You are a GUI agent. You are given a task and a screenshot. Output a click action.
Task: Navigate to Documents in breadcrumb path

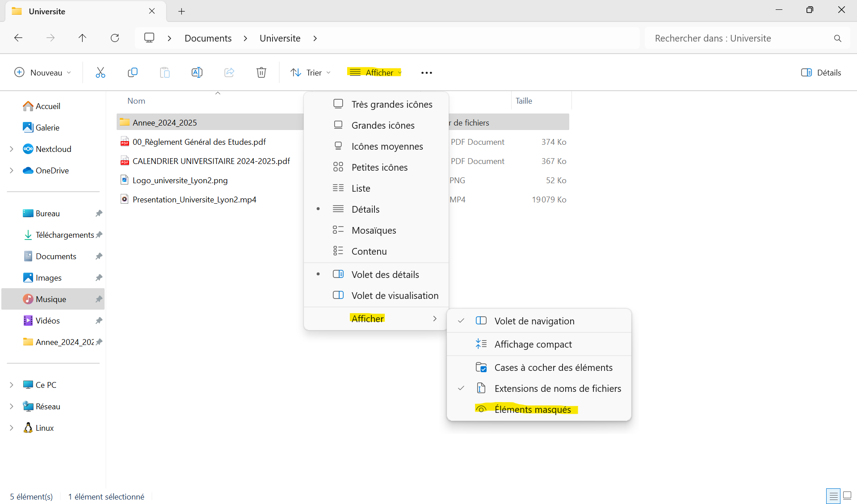coord(208,38)
